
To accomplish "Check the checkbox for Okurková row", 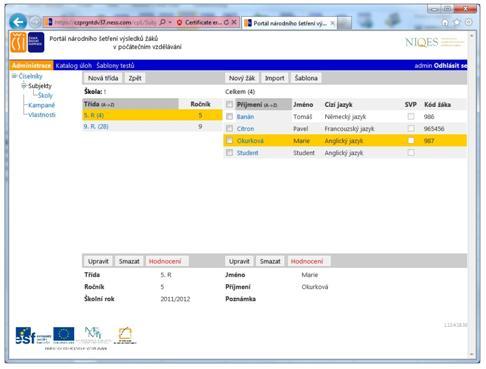I will 229,140.
